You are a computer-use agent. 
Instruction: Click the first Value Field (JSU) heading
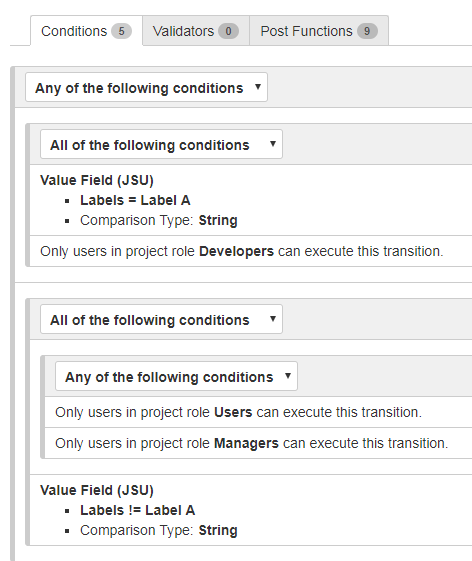click(97, 180)
